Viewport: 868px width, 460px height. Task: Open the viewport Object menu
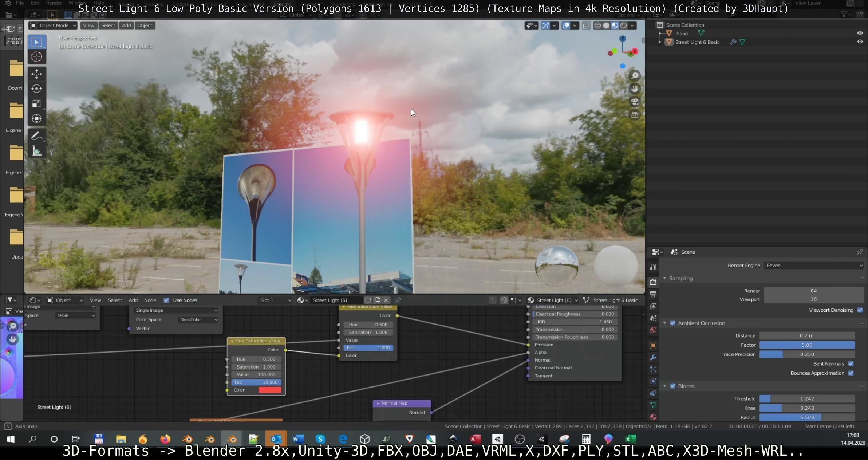pos(145,25)
